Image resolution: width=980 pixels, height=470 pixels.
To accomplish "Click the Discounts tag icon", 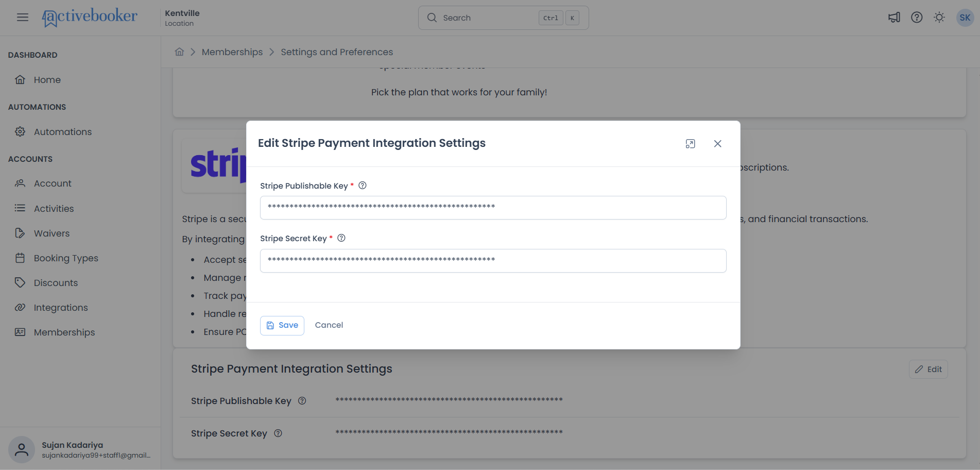I will [x=20, y=282].
